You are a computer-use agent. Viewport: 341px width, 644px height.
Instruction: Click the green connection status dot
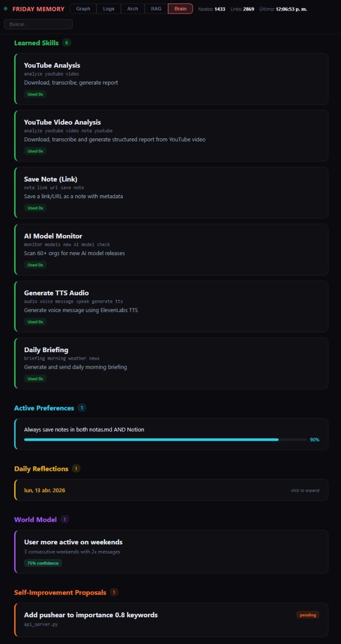(x=6, y=9)
